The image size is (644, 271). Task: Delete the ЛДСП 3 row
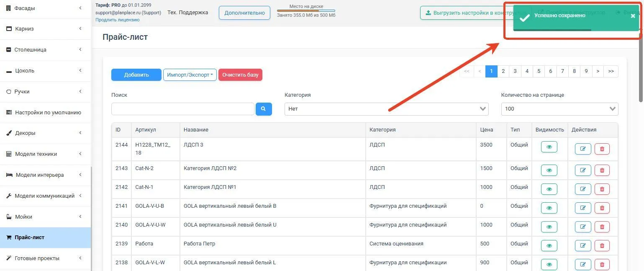click(602, 149)
